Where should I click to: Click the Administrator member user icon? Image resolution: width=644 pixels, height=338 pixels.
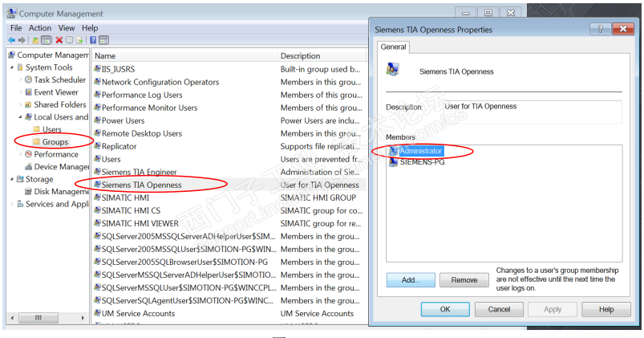394,150
